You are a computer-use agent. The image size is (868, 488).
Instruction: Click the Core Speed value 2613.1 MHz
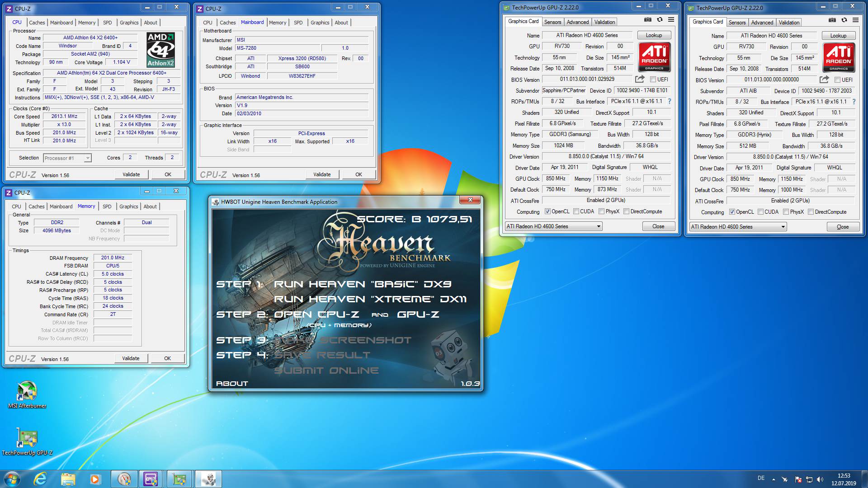coord(64,116)
